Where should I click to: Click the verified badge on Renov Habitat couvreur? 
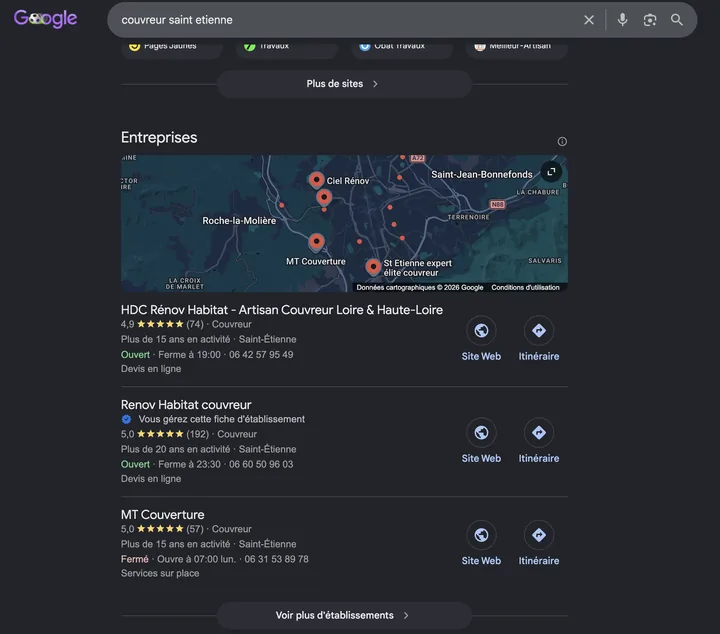126,419
